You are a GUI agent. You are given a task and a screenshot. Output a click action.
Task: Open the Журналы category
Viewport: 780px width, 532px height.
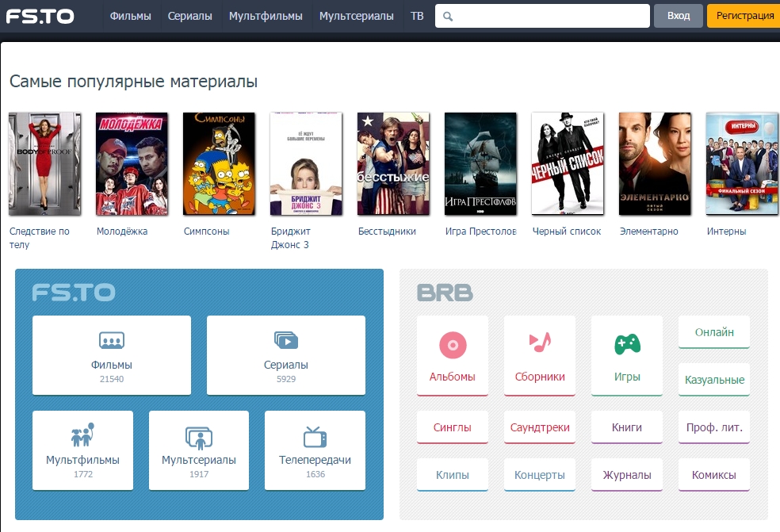coord(627,475)
